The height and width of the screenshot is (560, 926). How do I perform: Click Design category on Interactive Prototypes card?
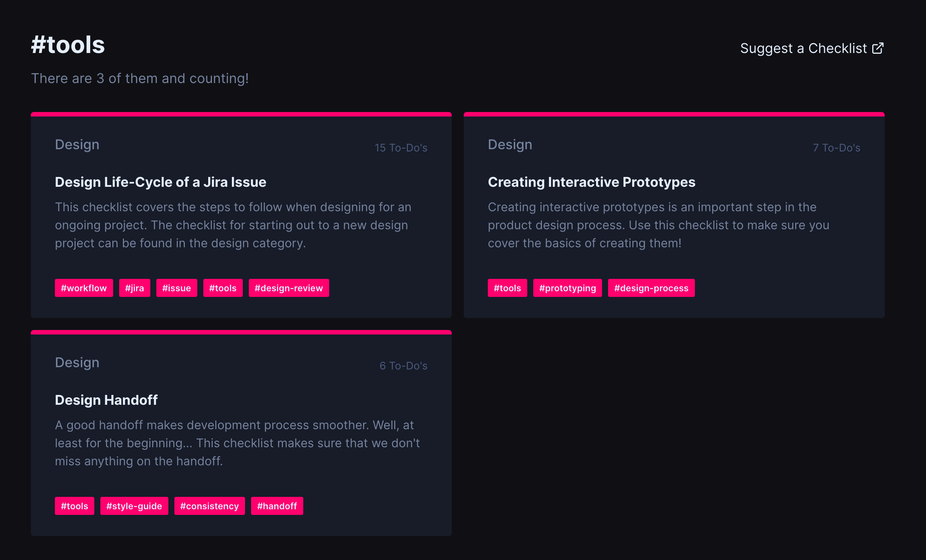pyautogui.click(x=510, y=145)
